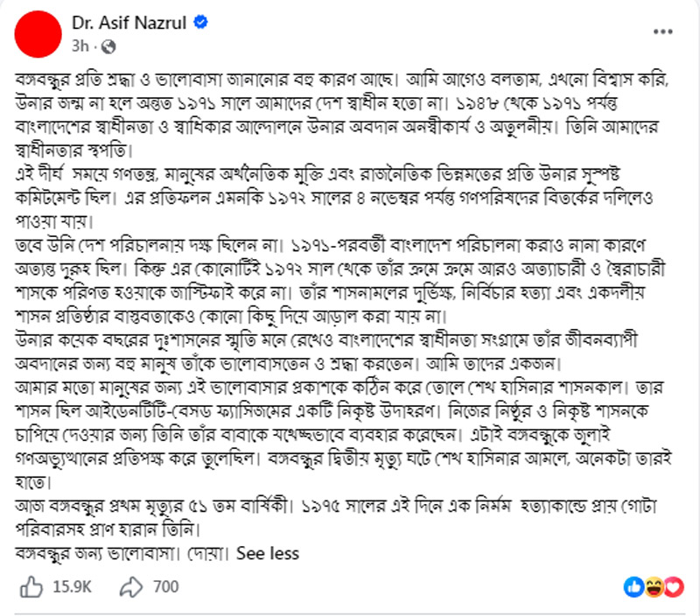
Task: Collapse the post with See less
Action: (268, 554)
